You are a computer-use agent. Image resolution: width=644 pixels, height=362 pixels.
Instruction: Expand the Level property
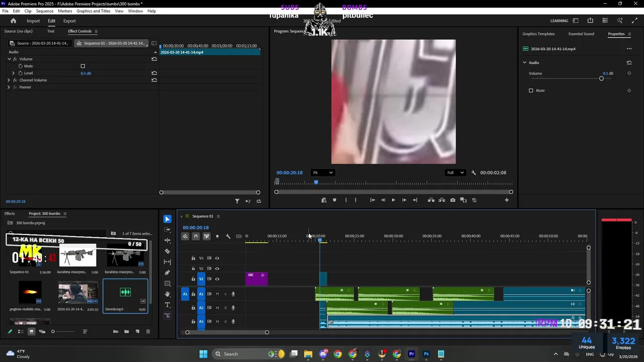[14, 73]
